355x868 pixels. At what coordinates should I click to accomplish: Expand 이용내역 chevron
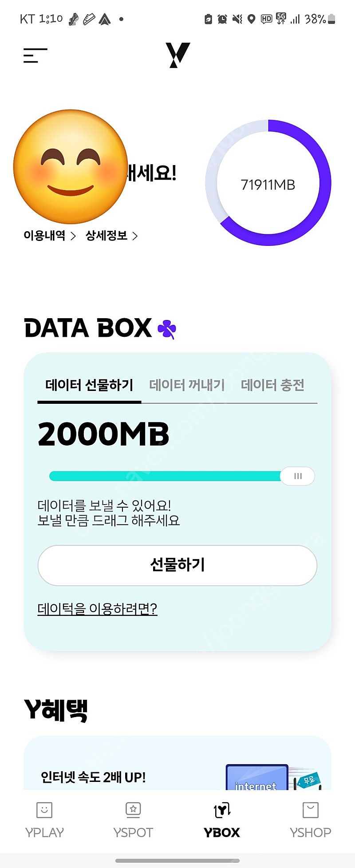pyautogui.click(x=74, y=236)
